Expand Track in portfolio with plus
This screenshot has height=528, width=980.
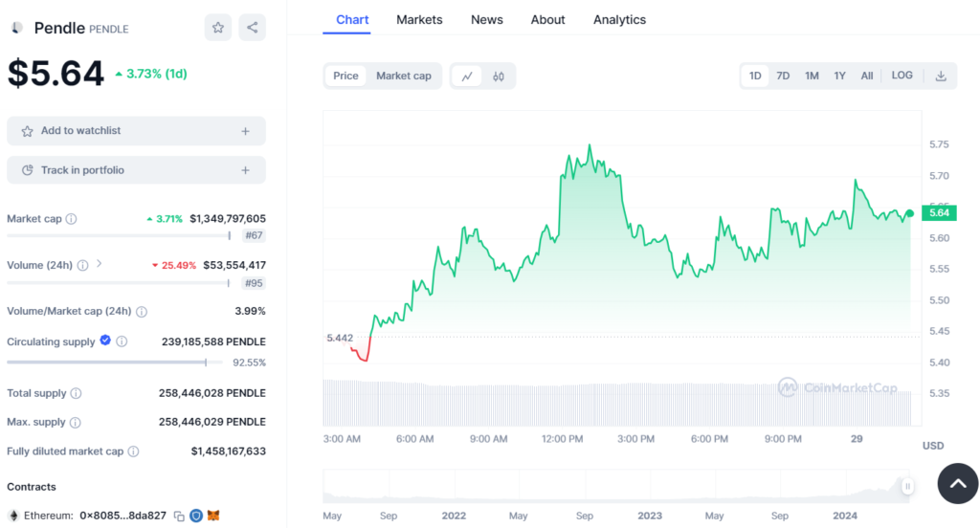pyautogui.click(x=245, y=170)
